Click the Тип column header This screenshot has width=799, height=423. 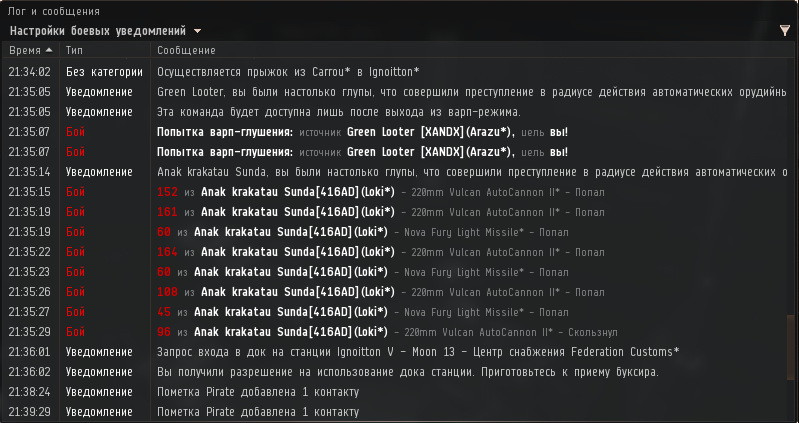click(75, 50)
